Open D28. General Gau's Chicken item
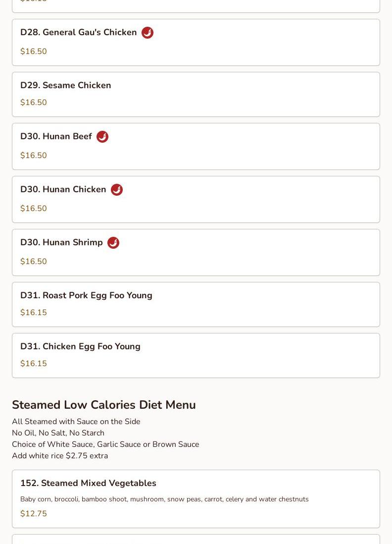 click(x=196, y=42)
